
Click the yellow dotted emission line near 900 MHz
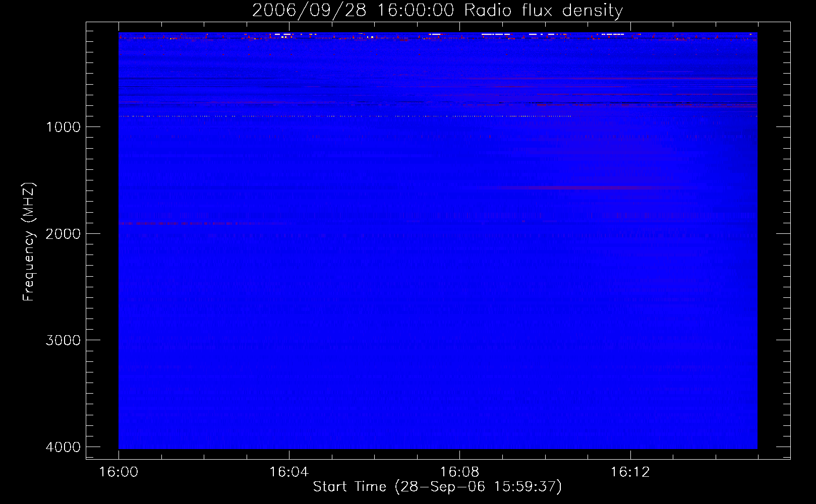(345, 116)
